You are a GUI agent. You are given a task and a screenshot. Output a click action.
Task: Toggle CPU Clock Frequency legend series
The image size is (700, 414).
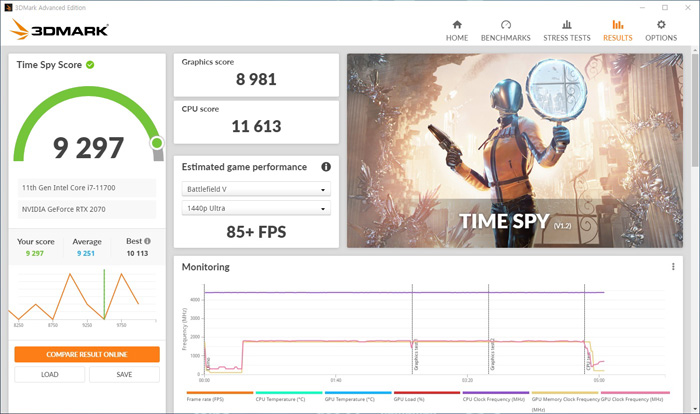tap(496, 397)
